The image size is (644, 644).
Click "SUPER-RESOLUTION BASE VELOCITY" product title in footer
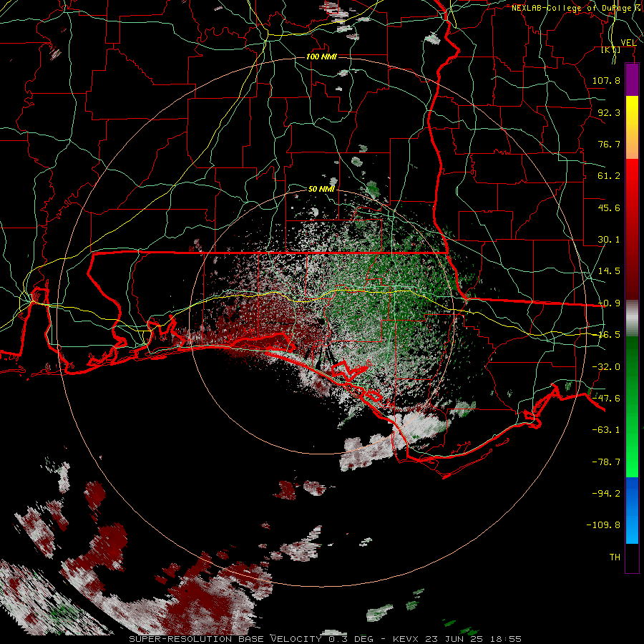coord(225,639)
